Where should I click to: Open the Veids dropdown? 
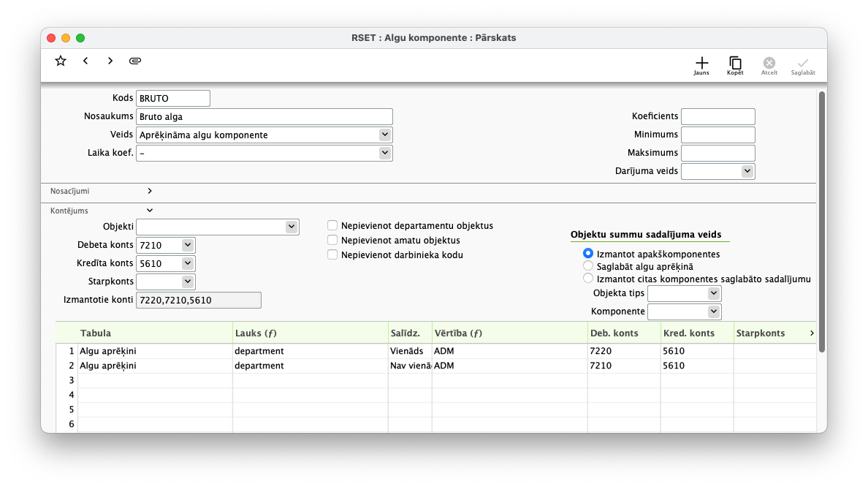384,135
